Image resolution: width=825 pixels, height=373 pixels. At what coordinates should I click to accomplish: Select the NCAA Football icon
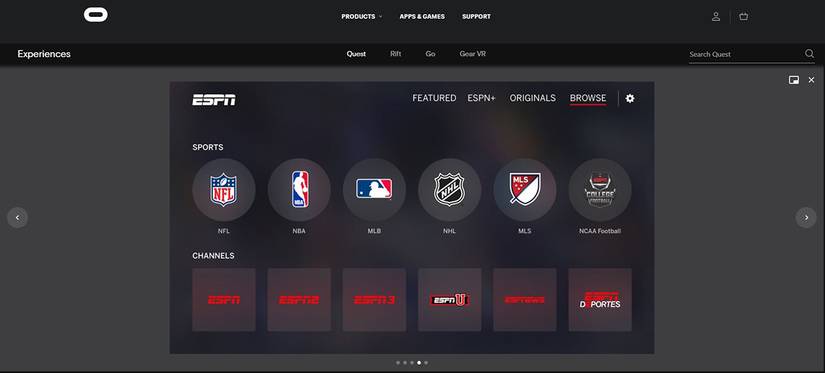(x=600, y=190)
